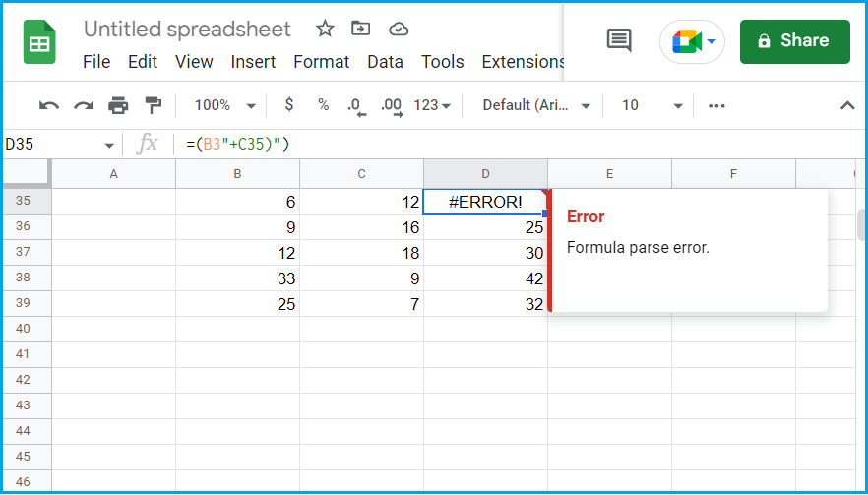
Task: Open the Data menu
Action: pyautogui.click(x=385, y=62)
